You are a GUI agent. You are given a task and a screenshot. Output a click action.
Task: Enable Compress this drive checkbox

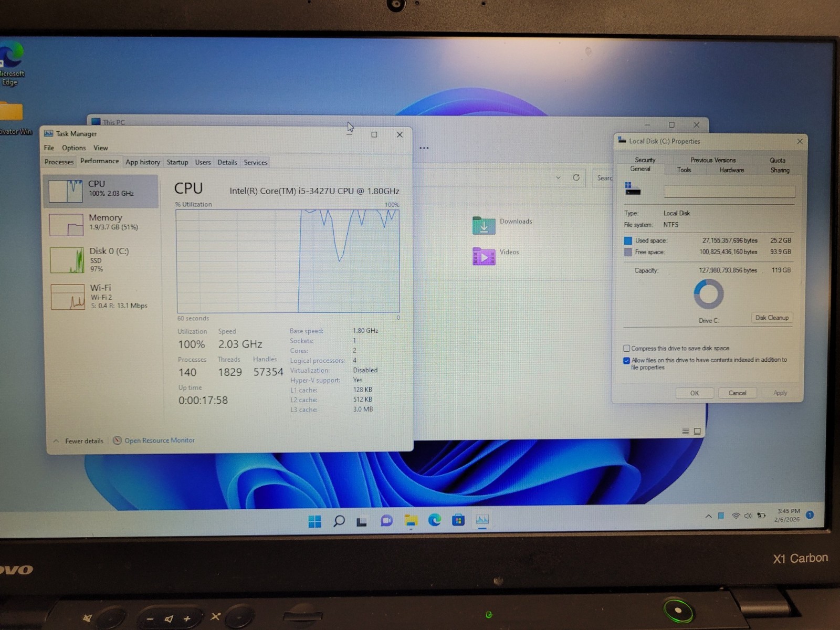coord(626,348)
